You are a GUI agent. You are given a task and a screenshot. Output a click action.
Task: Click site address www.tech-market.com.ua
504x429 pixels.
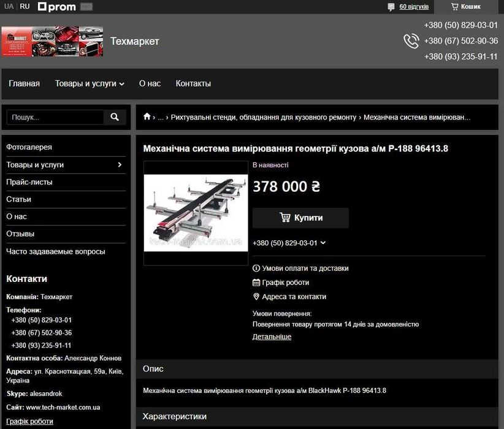coord(63,408)
